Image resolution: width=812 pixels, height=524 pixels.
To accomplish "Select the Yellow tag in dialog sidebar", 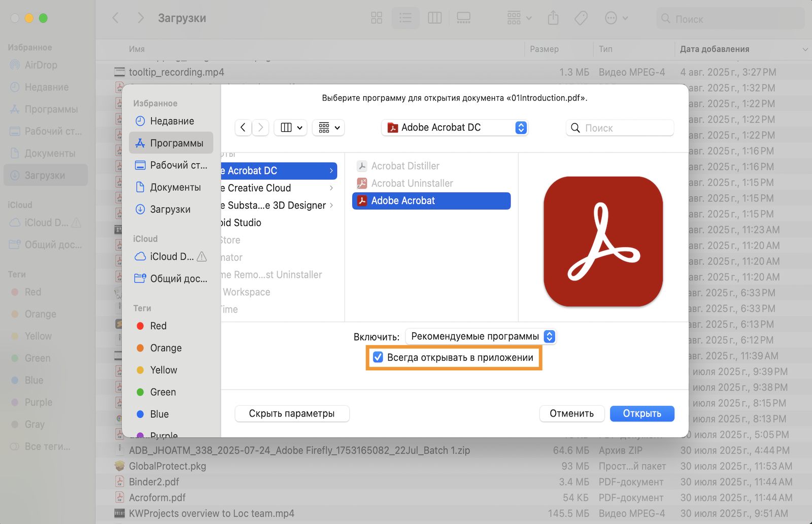I will click(171, 370).
